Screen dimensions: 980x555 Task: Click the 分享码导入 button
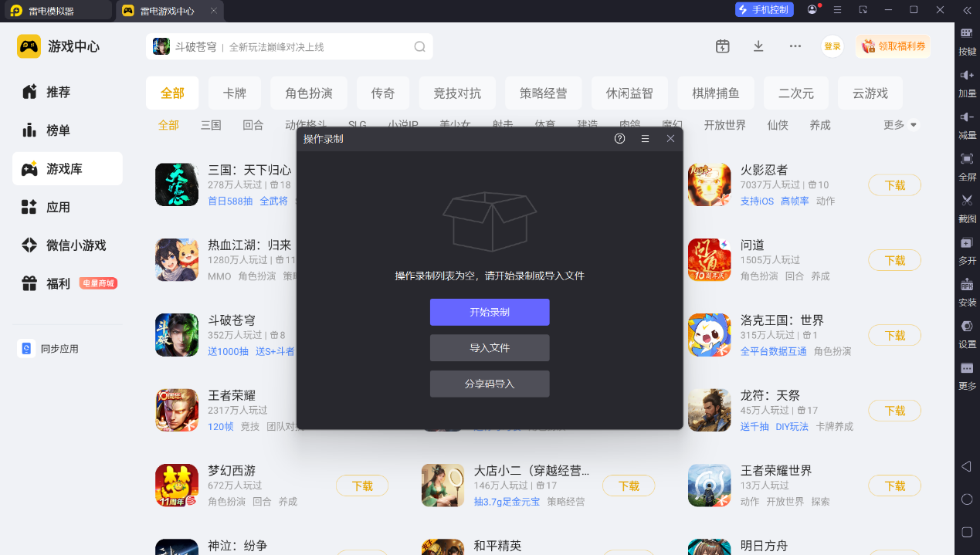[490, 384]
